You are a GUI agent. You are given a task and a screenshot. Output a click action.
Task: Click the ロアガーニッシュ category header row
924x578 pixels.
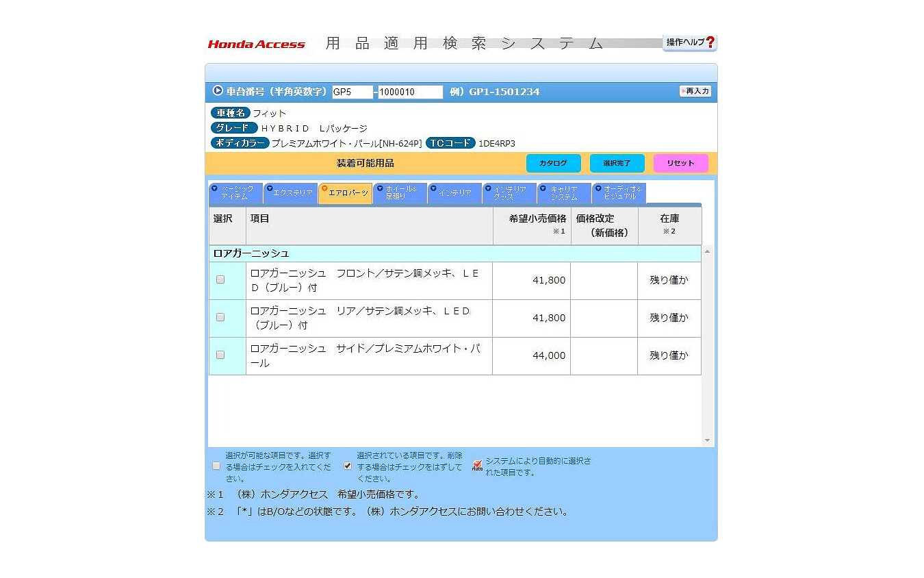point(455,253)
